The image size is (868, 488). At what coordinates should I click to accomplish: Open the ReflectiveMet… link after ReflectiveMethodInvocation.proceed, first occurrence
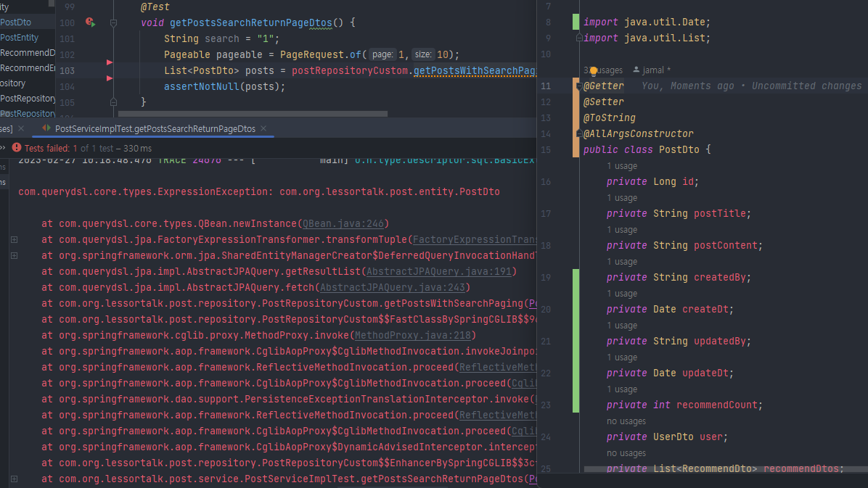(498, 368)
